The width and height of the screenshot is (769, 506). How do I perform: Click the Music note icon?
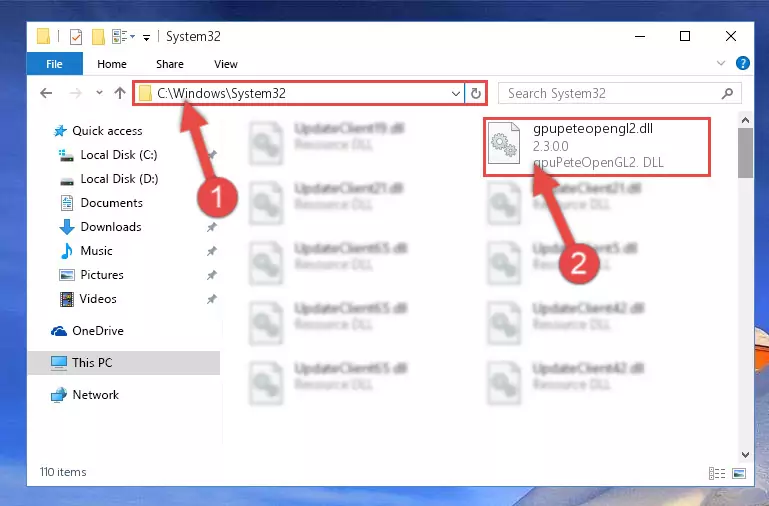[66, 251]
